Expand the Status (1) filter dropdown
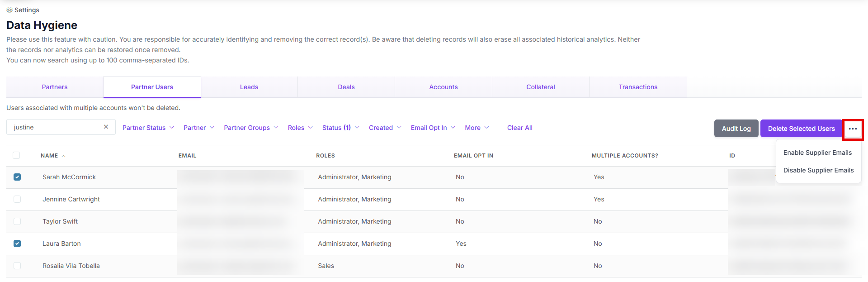Image resolution: width=868 pixels, height=282 pixels. (341, 128)
